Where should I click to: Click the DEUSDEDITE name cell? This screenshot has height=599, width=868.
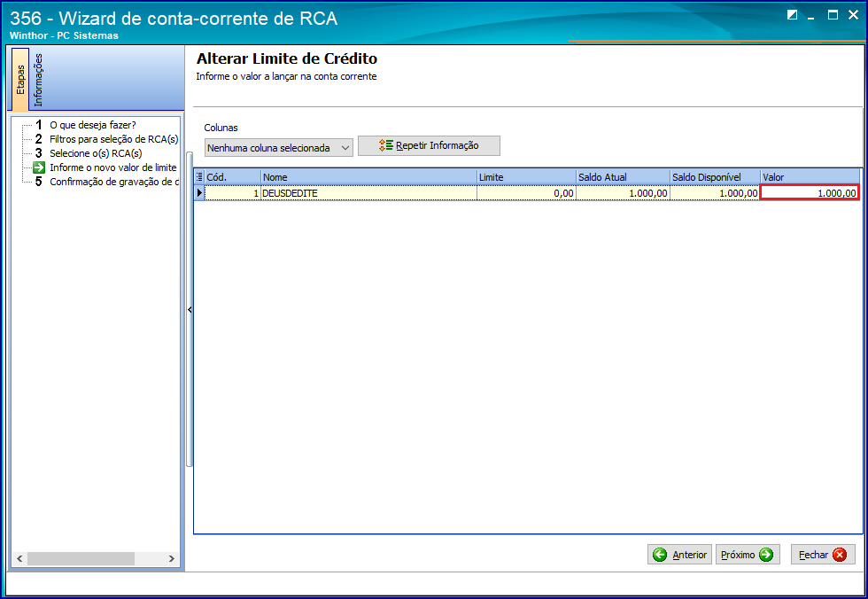click(x=368, y=192)
